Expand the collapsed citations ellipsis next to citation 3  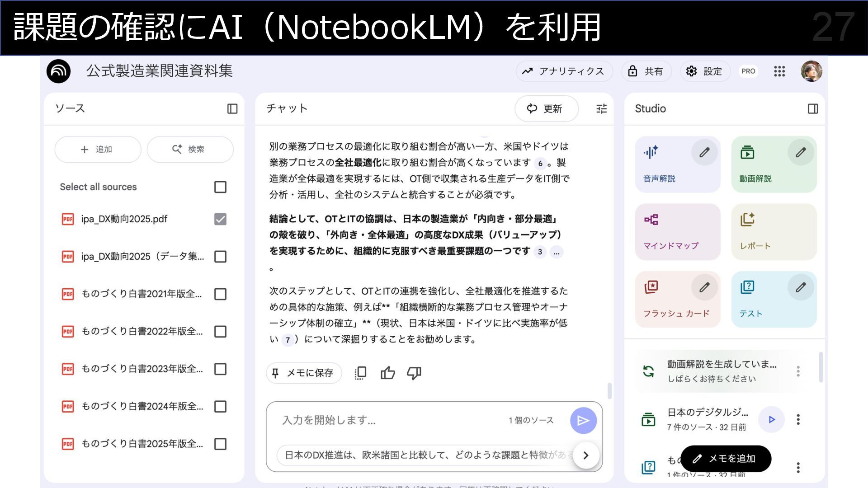[556, 253]
